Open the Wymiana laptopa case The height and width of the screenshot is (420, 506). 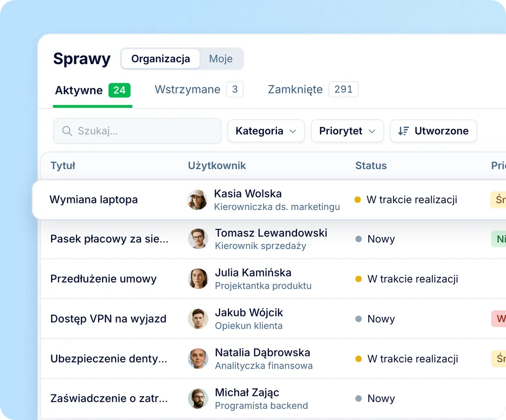click(x=93, y=199)
